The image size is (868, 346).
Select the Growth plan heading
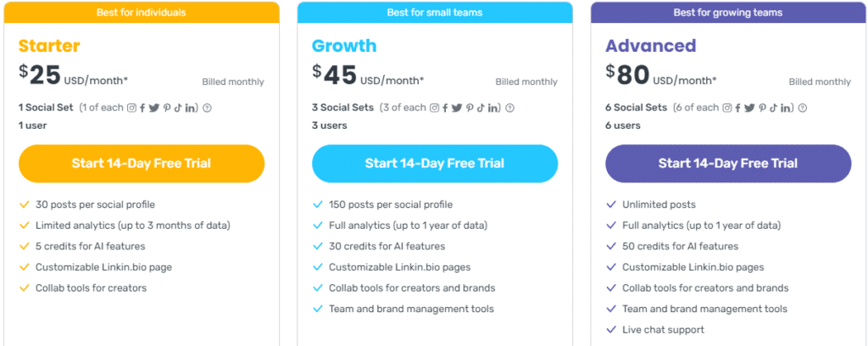click(x=343, y=46)
